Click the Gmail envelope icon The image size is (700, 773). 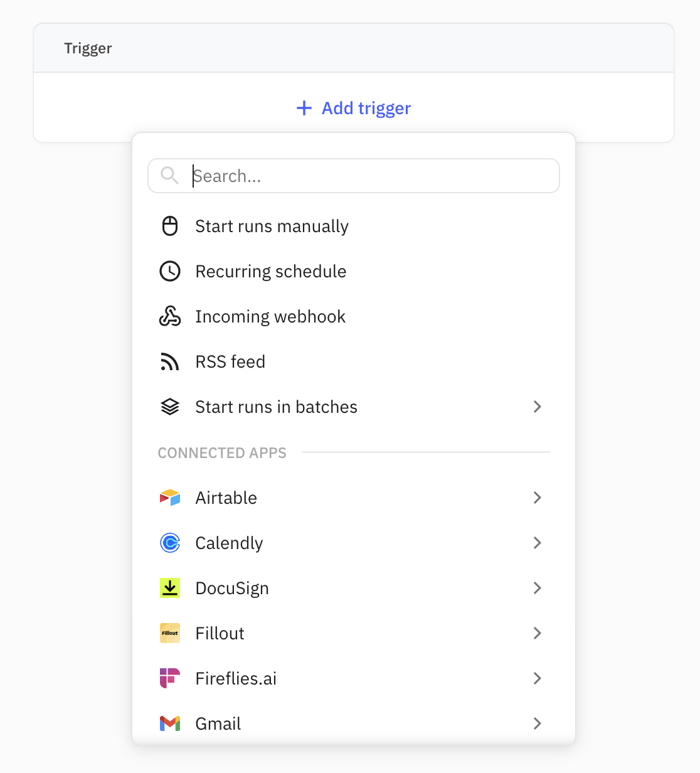(170, 723)
